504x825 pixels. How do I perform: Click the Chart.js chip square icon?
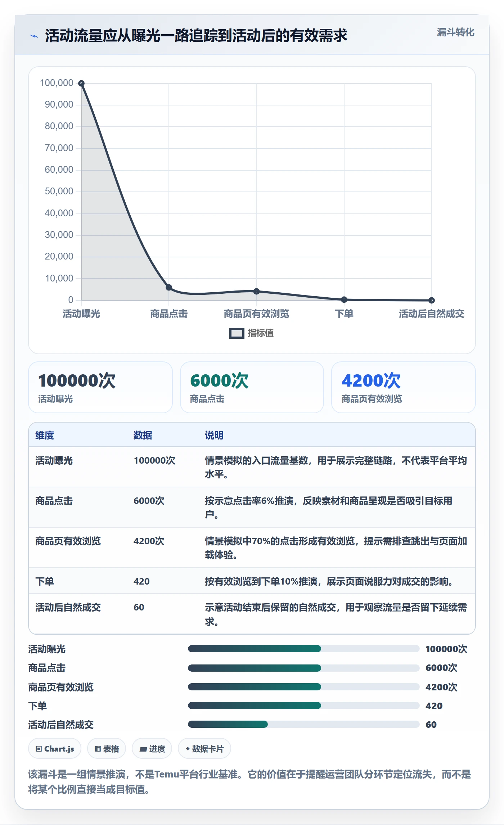(x=39, y=749)
